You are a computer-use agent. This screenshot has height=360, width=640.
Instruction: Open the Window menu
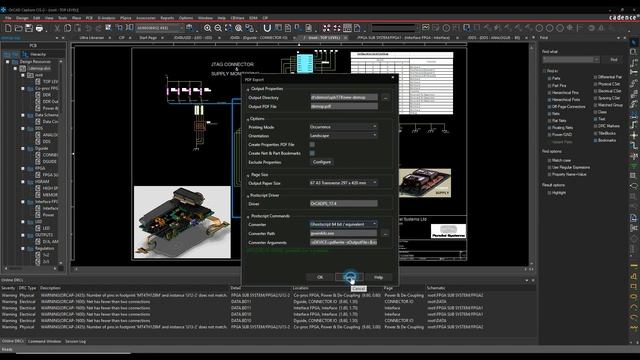(x=205, y=18)
